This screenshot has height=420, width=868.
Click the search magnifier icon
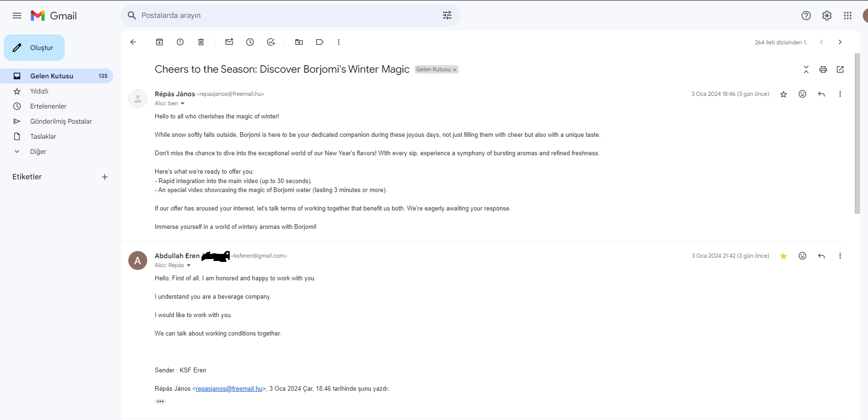(x=132, y=16)
